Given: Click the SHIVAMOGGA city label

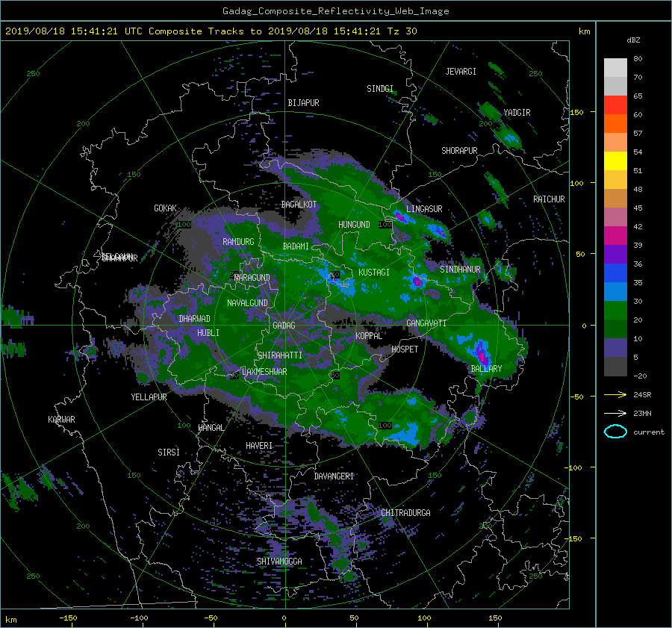Looking at the screenshot, I should [x=279, y=561].
